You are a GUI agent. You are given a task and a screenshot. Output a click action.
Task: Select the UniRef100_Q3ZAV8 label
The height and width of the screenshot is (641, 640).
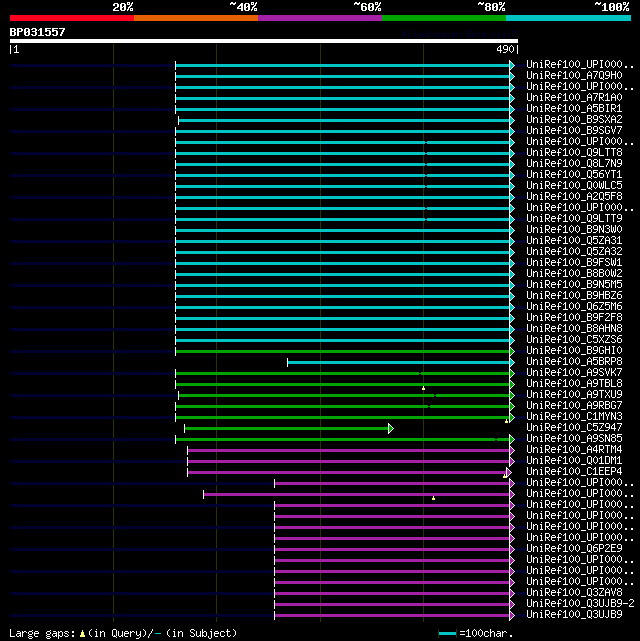[574, 593]
